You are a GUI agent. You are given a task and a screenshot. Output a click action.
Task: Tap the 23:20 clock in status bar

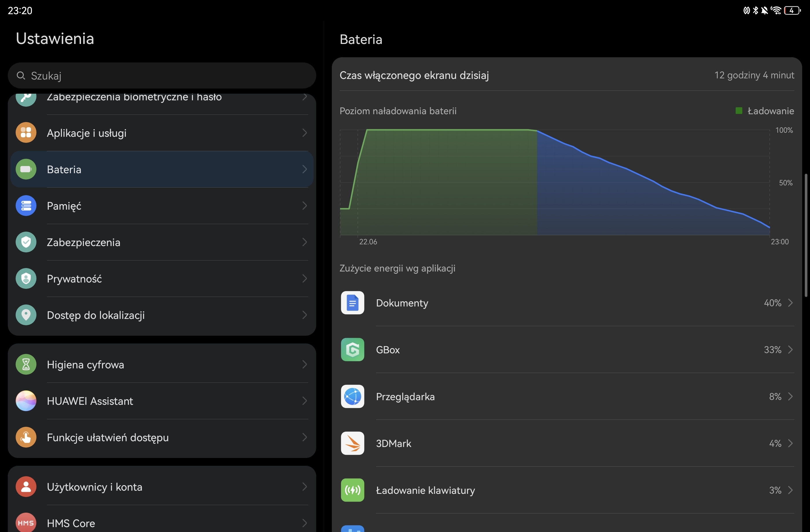[x=20, y=10]
